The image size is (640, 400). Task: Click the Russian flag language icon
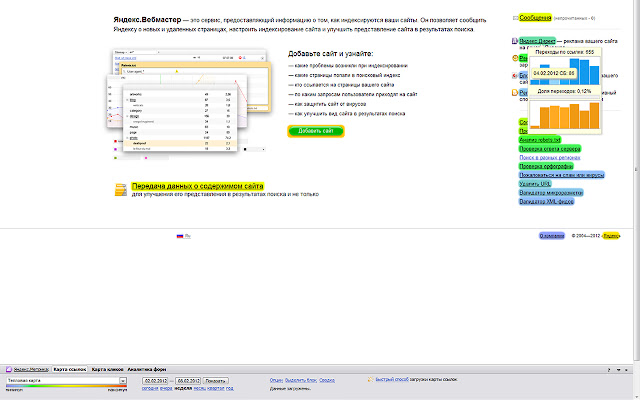[x=181, y=236]
